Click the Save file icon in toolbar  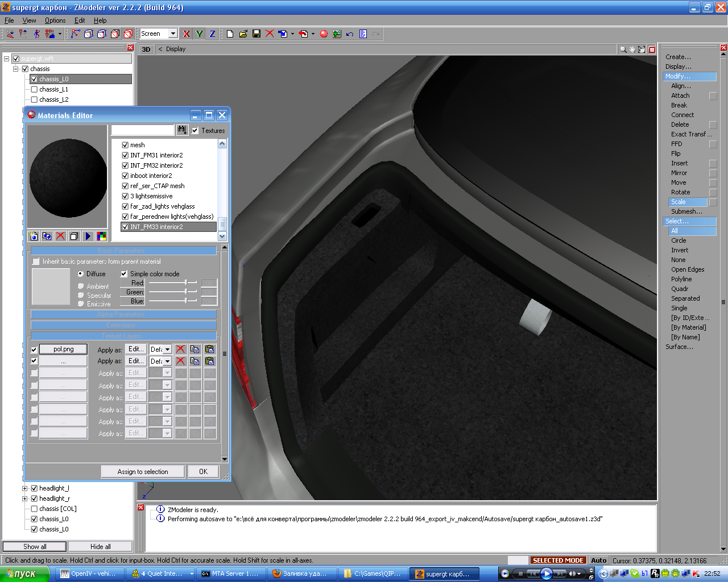tap(257, 34)
